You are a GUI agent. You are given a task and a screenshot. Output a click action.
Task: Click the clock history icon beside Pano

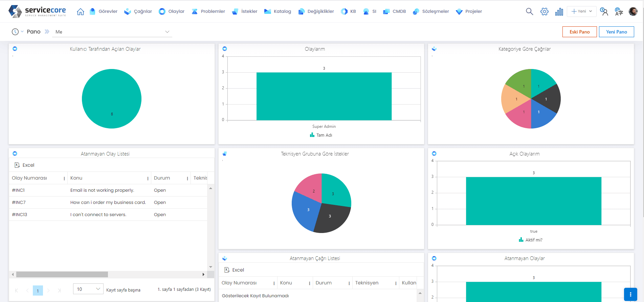[x=15, y=32]
